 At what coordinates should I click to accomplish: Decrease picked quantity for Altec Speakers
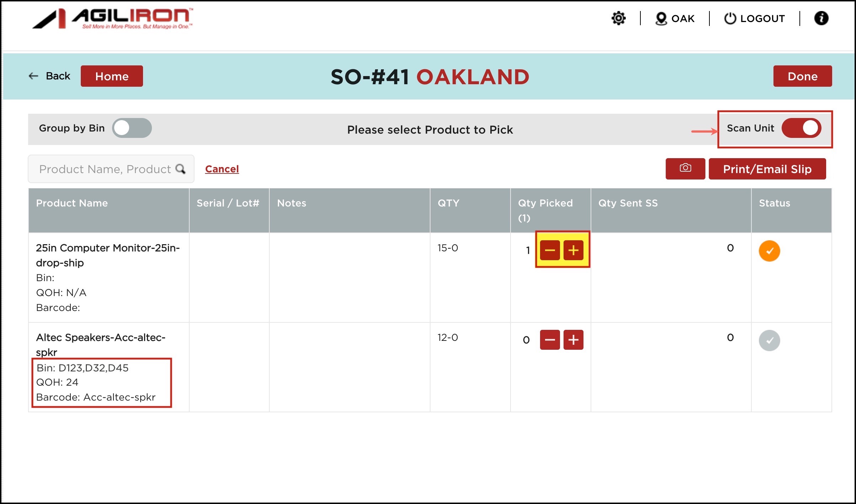[549, 340]
